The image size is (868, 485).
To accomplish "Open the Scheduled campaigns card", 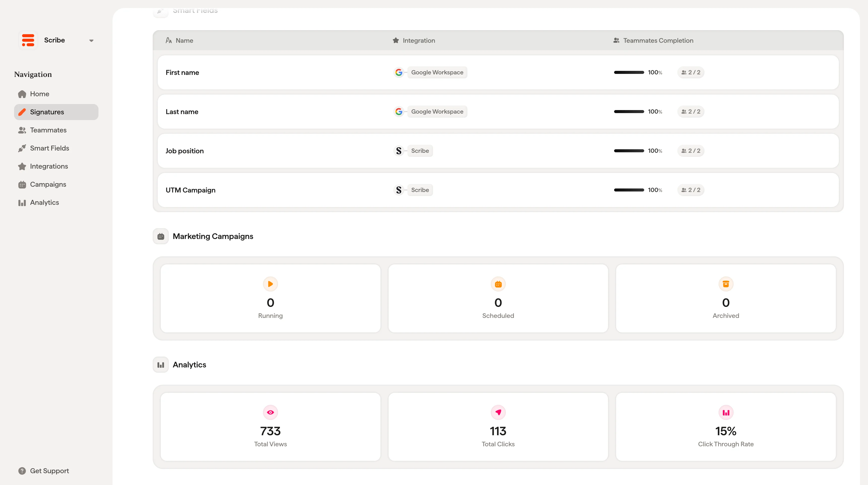I will click(498, 299).
